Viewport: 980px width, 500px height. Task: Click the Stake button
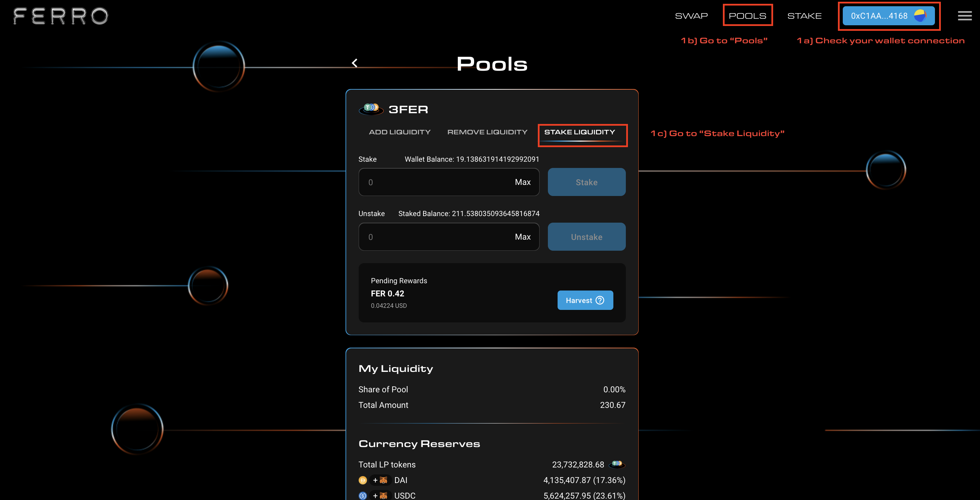point(586,182)
